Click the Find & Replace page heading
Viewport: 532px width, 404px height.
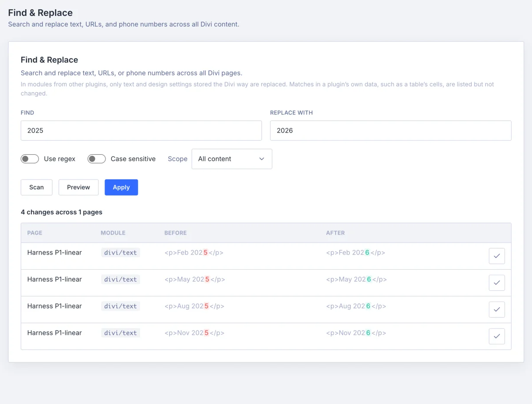(40, 13)
